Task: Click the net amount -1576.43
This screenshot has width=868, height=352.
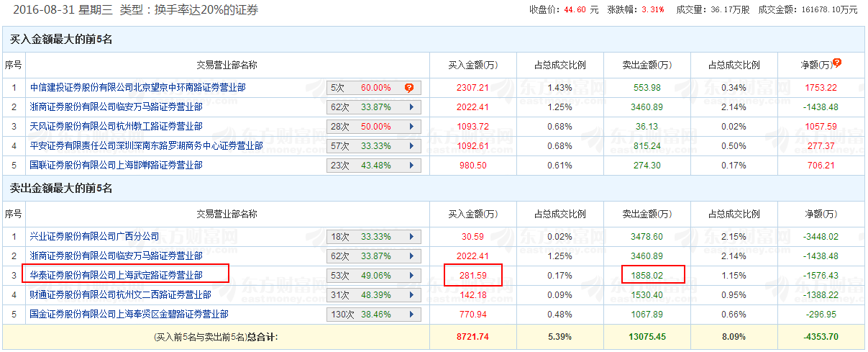Action: (821, 275)
